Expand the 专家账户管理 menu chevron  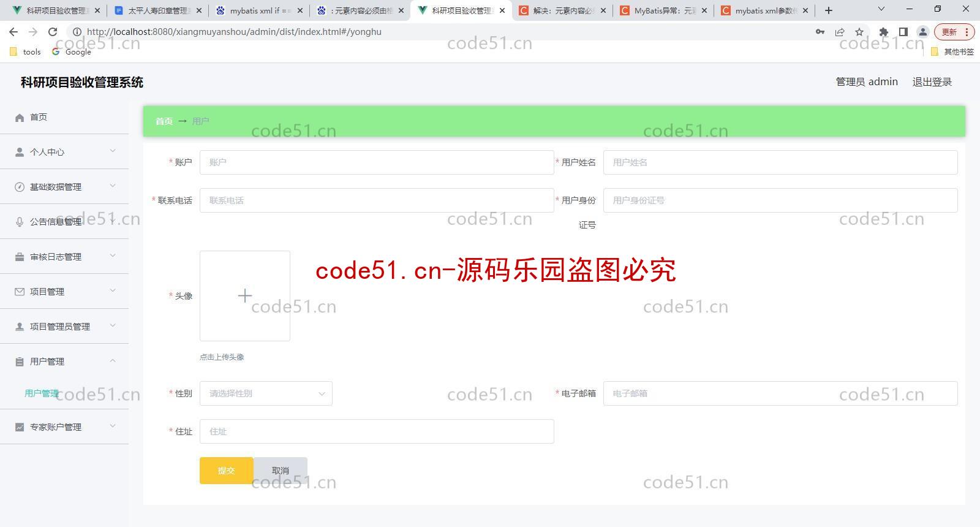(113, 426)
